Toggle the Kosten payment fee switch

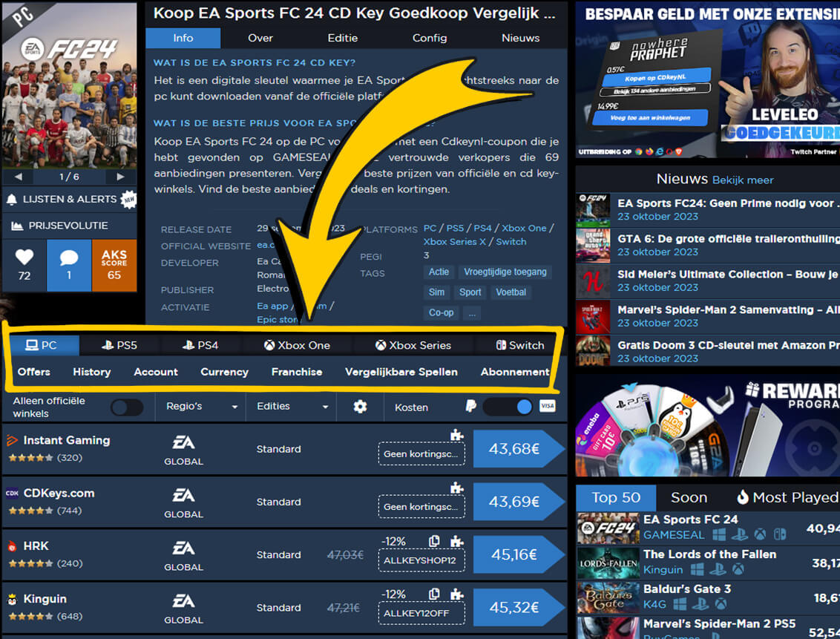point(508,407)
